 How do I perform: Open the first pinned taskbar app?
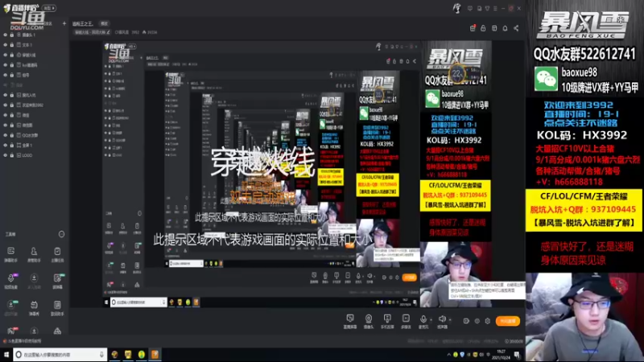[114, 355]
